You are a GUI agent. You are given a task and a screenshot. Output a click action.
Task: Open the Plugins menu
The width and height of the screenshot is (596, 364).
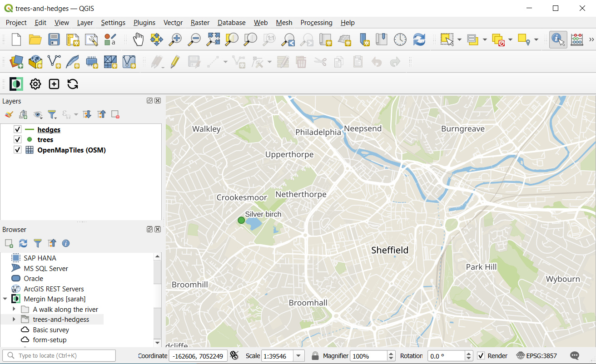click(x=144, y=23)
